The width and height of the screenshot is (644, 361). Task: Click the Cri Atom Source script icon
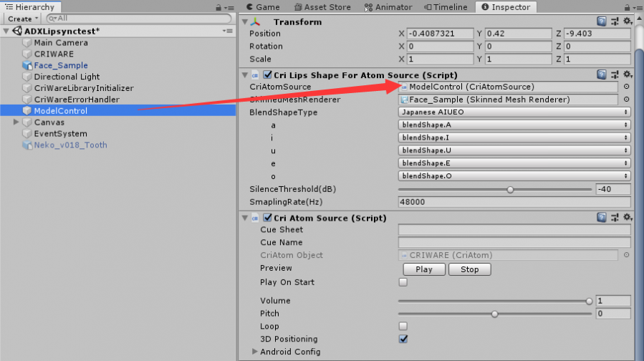tap(255, 218)
